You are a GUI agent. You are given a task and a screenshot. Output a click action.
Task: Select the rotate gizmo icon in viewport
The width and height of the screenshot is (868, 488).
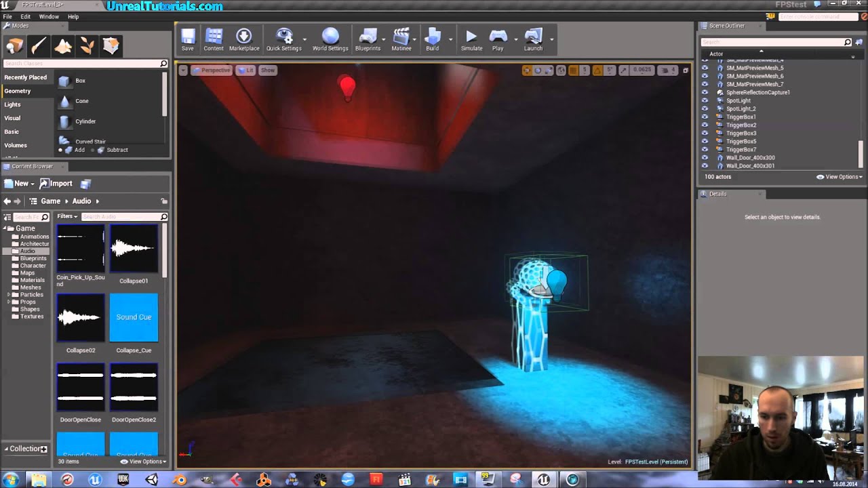click(538, 70)
